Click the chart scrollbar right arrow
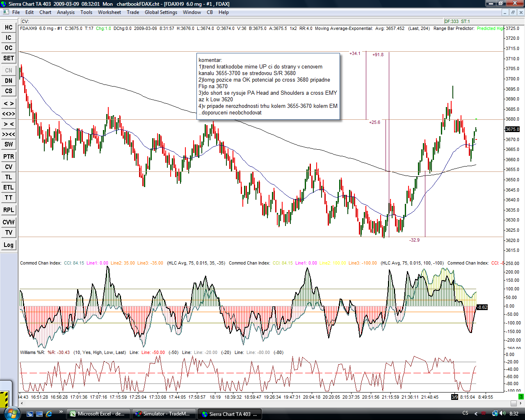Screen dimensions: 525x420 point(520,403)
